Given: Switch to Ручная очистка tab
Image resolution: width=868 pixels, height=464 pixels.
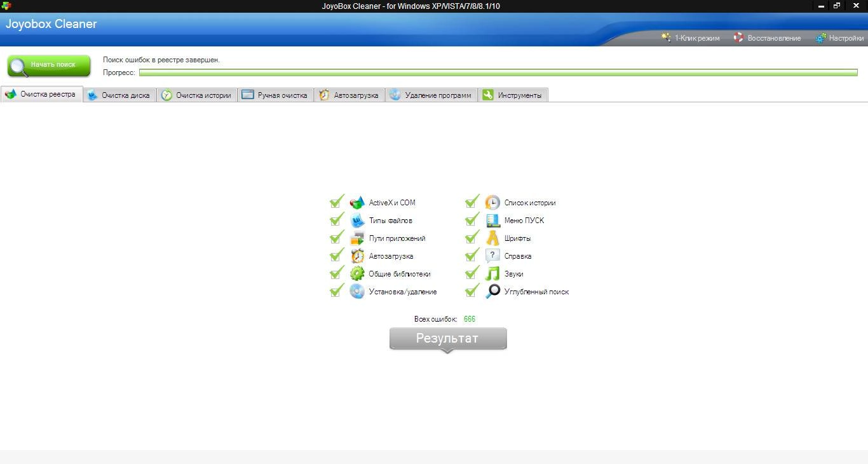Looking at the screenshot, I should click(x=275, y=95).
